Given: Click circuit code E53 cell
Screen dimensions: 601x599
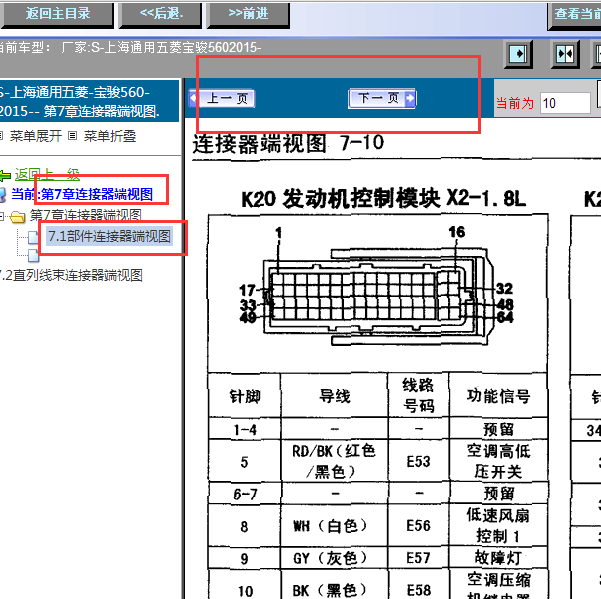Looking at the screenshot, I should tap(418, 461).
